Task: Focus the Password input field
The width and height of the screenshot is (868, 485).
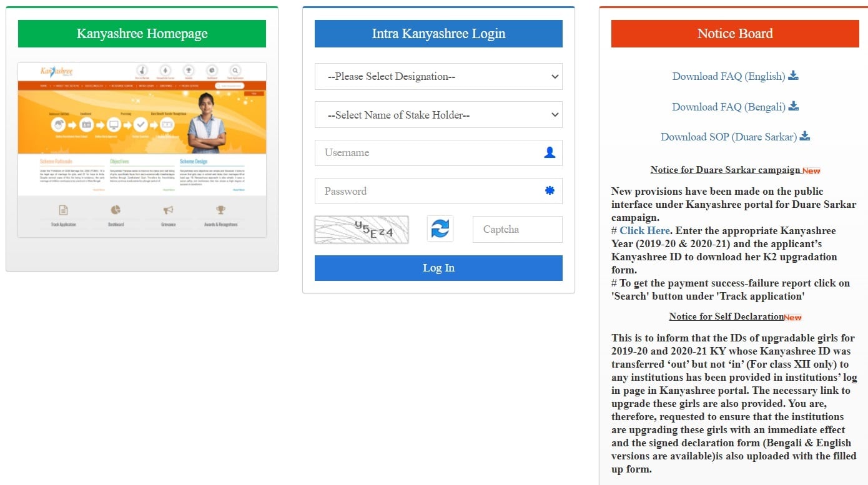Action: point(438,191)
